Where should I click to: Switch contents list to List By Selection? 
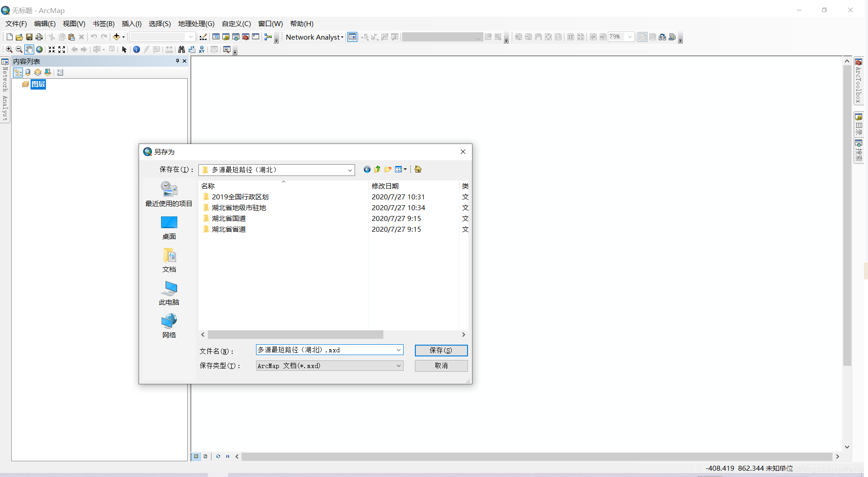coord(48,72)
